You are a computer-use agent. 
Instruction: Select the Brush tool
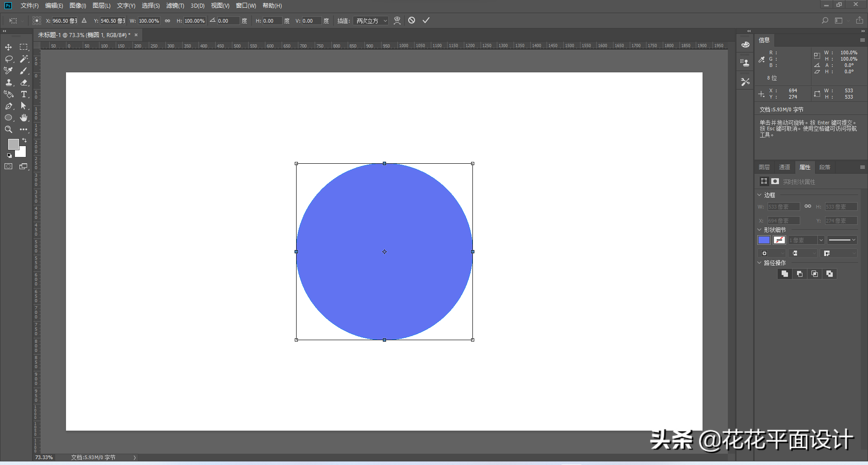(24, 71)
